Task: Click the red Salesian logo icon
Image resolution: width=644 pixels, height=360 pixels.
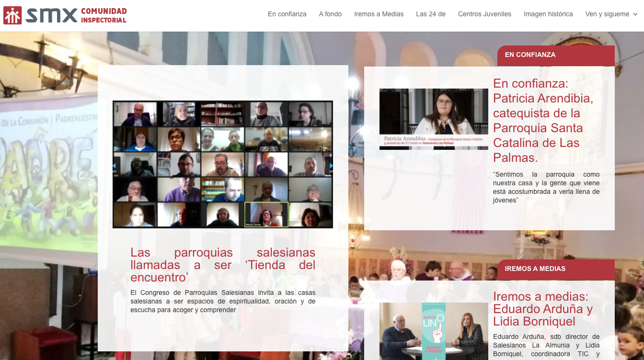Action: [x=12, y=15]
